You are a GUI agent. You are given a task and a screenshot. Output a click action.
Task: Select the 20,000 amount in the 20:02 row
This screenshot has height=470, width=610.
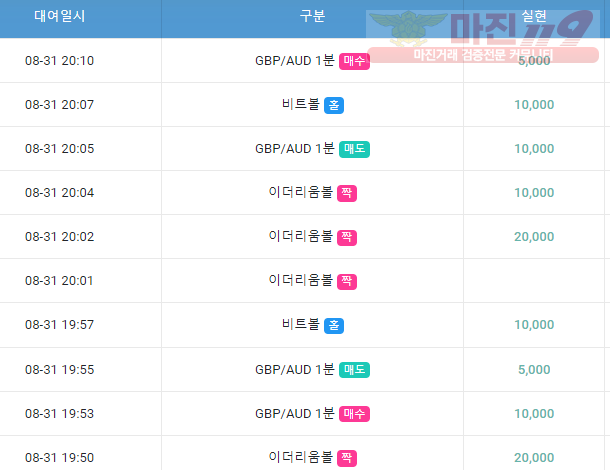click(534, 237)
